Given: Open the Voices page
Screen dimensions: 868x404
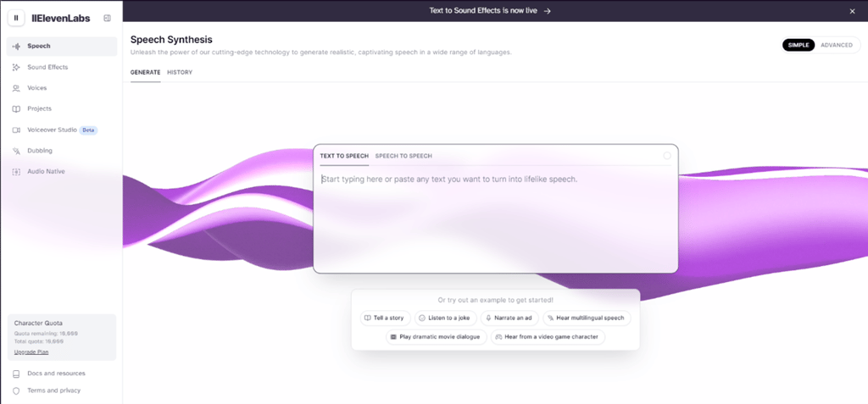Looking at the screenshot, I should click(x=62, y=88).
